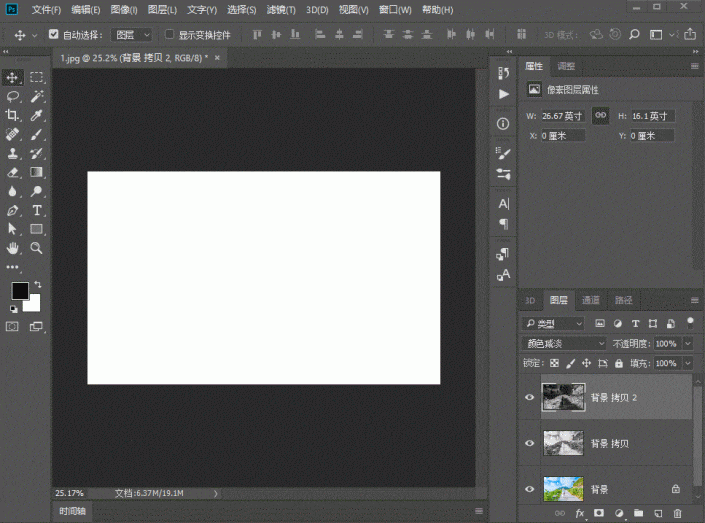
Task: Swap foreground and background colors
Action: pos(38,284)
